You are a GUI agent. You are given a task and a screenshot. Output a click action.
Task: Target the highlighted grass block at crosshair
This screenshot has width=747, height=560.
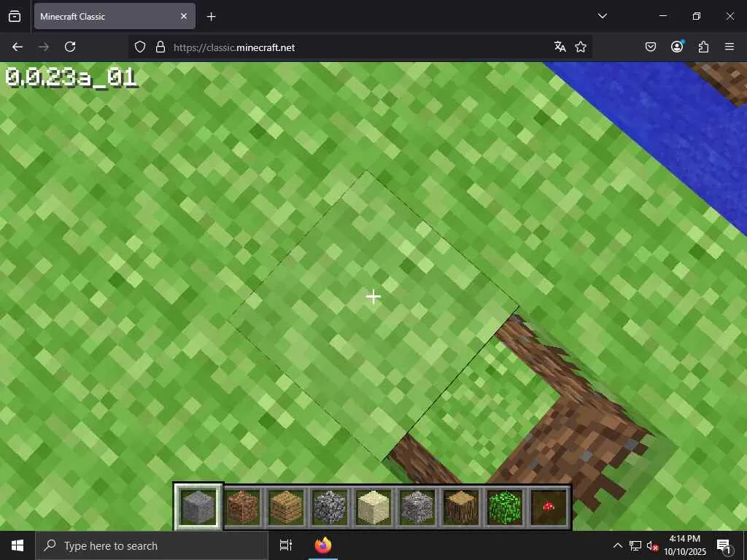point(373,297)
